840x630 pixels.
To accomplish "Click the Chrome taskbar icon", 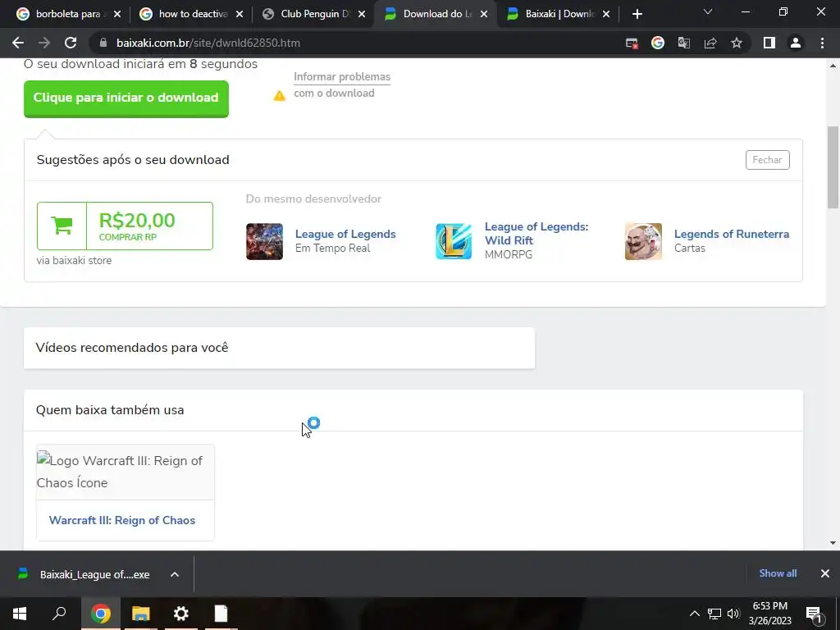I will 100,614.
